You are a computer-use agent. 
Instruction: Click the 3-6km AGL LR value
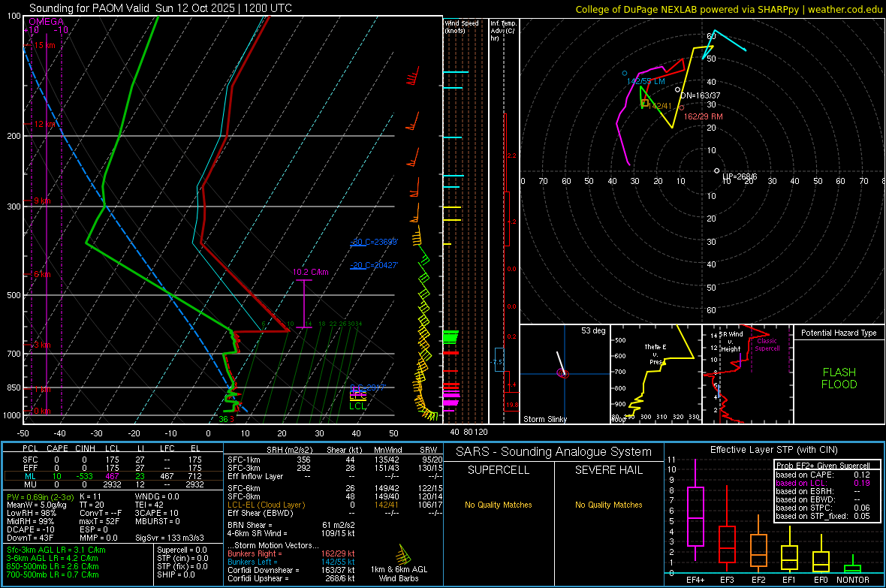tap(52, 558)
